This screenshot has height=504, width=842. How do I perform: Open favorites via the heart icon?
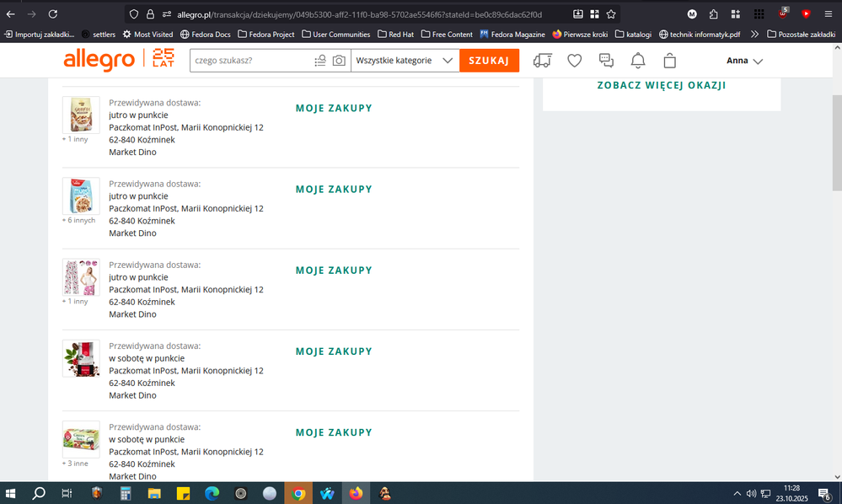[574, 61]
